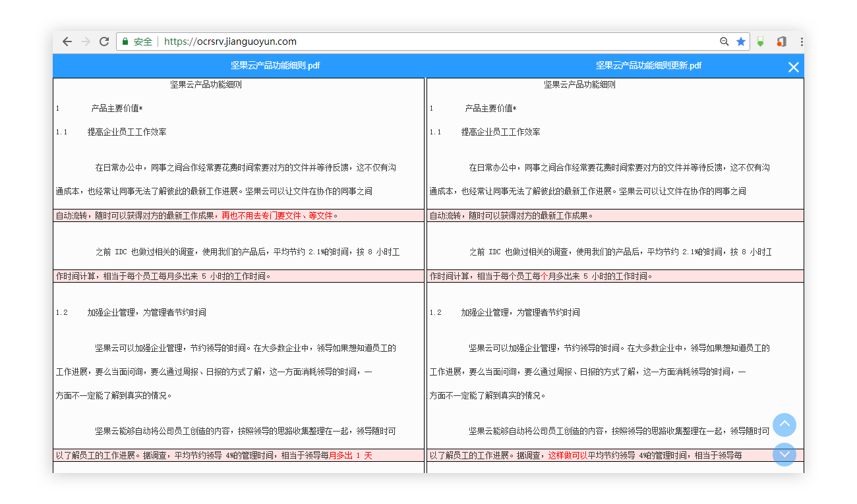
Task: Click left paragraph 之前 IDC 也做过相关的调查
Action: click(247, 252)
